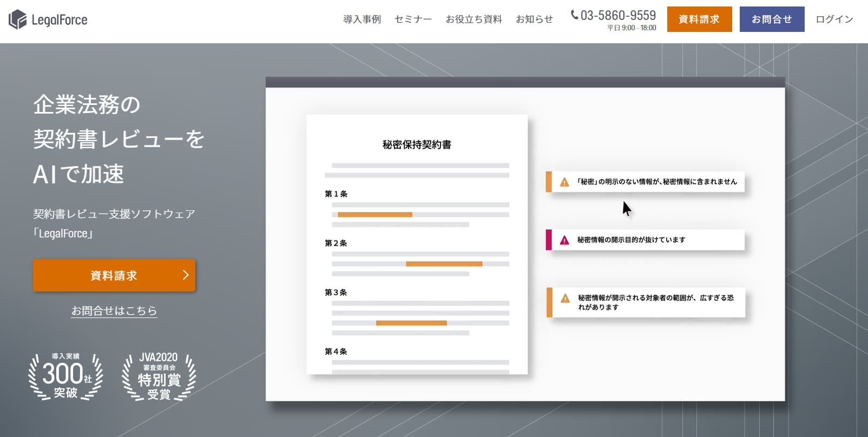Click the 企業法務の headline line
The height and width of the screenshot is (437, 868).
click(x=87, y=104)
